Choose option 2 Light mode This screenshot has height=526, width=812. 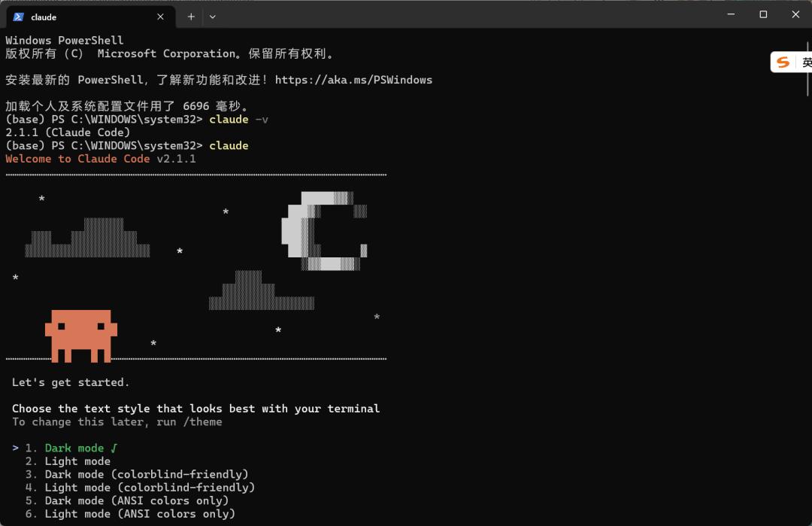(68, 461)
